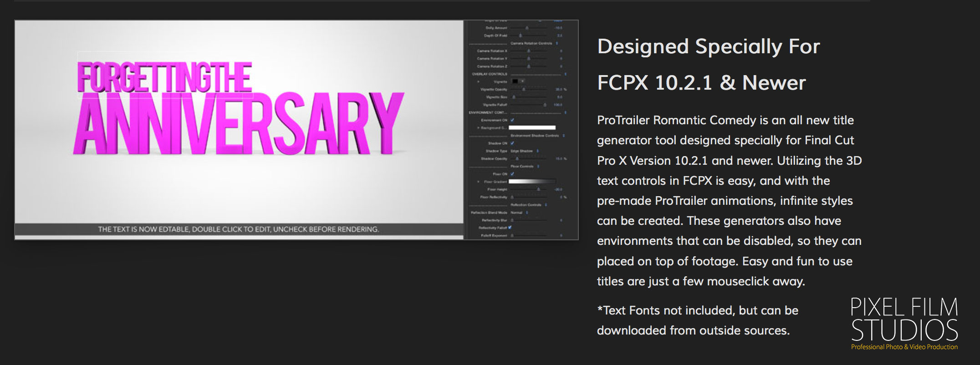Image resolution: width=980 pixels, height=365 pixels.
Task: Click the Depth Of Field value field
Action: [x=560, y=35]
